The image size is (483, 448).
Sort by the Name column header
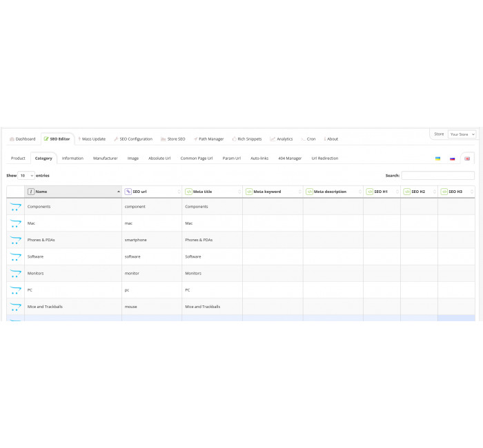[x=73, y=192]
